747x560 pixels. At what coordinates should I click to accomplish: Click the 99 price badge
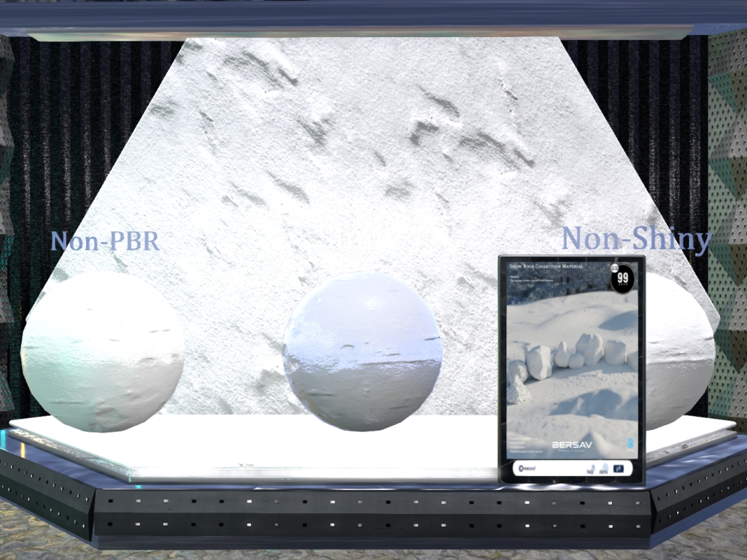click(622, 279)
